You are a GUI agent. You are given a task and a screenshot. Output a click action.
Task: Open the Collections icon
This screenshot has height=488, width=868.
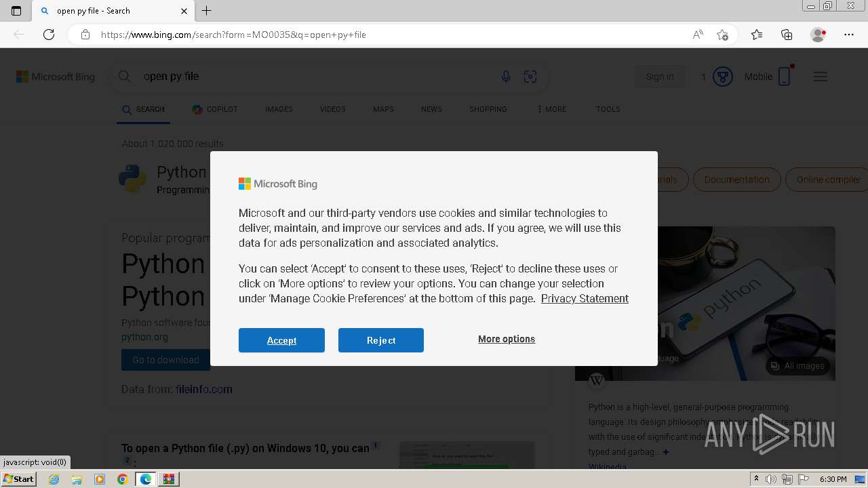click(787, 35)
